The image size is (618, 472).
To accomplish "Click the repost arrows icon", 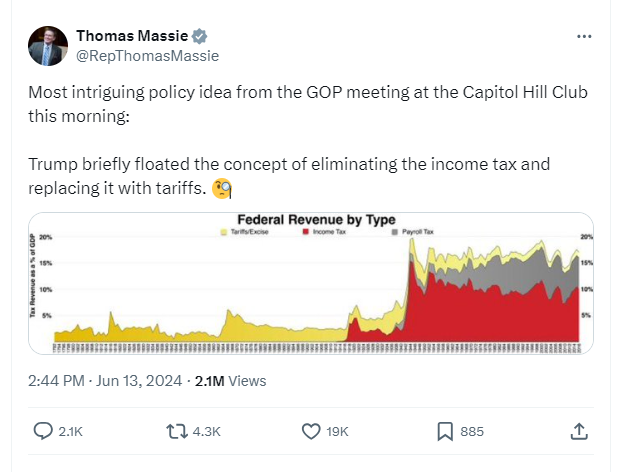I will (176, 431).
